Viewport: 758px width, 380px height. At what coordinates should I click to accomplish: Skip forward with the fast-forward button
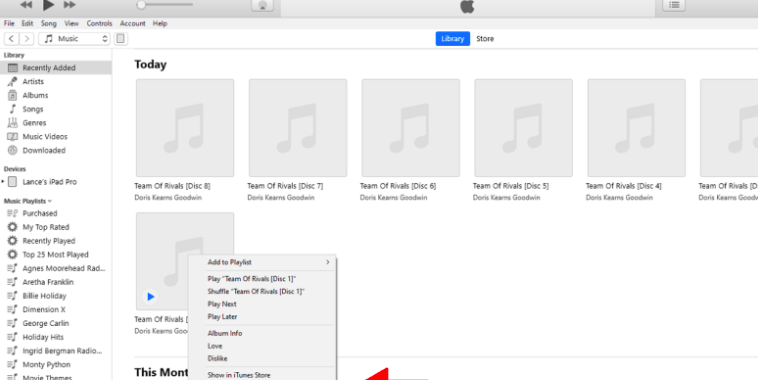70,5
